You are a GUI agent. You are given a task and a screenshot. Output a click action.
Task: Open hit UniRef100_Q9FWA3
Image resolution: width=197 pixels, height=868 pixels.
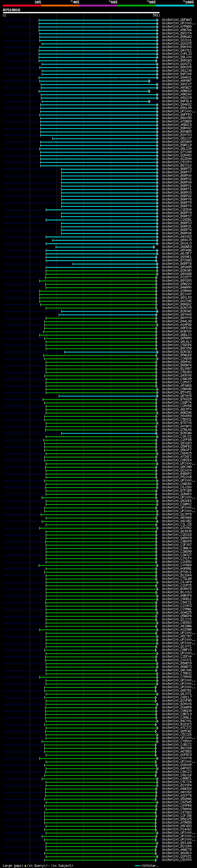(x=177, y=20)
